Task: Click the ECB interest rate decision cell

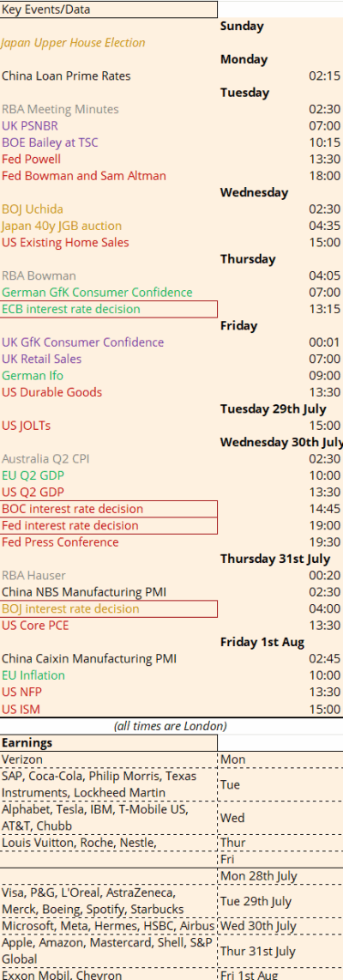Action: [x=109, y=309]
